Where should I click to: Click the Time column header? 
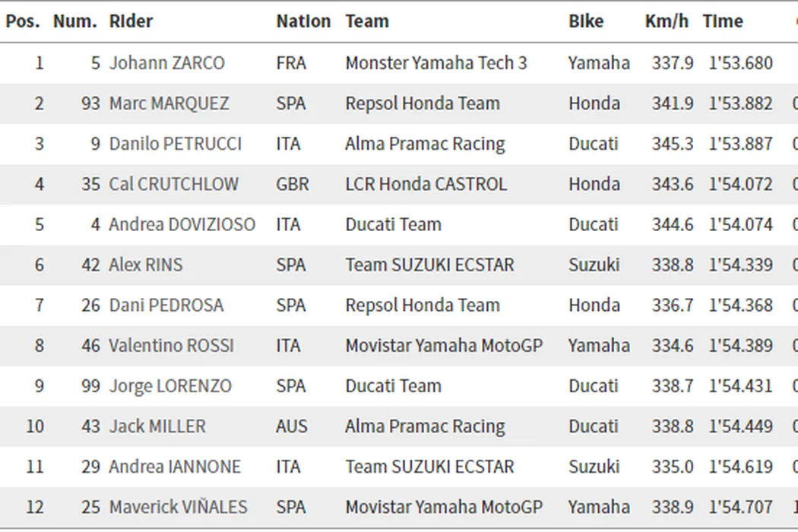click(723, 21)
